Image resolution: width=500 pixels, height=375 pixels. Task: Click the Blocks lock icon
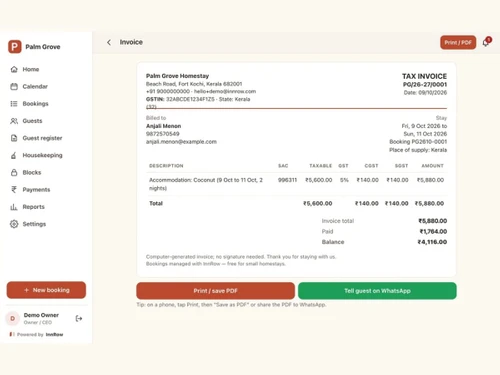[14, 172]
